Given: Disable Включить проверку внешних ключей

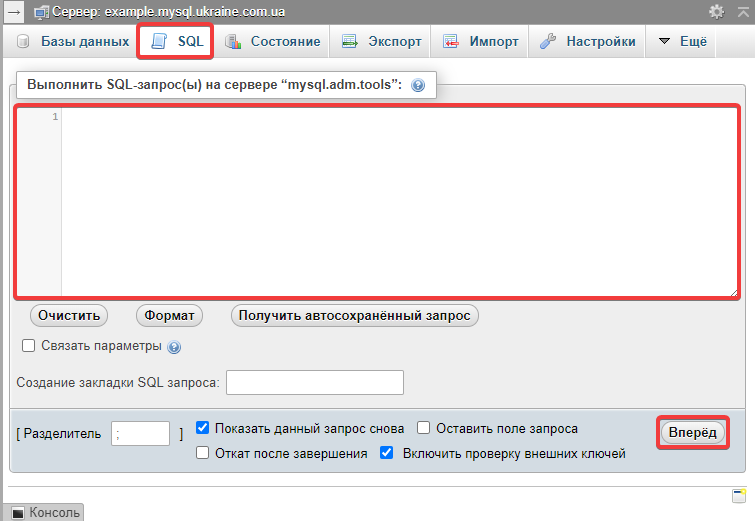Looking at the screenshot, I should coord(387,453).
